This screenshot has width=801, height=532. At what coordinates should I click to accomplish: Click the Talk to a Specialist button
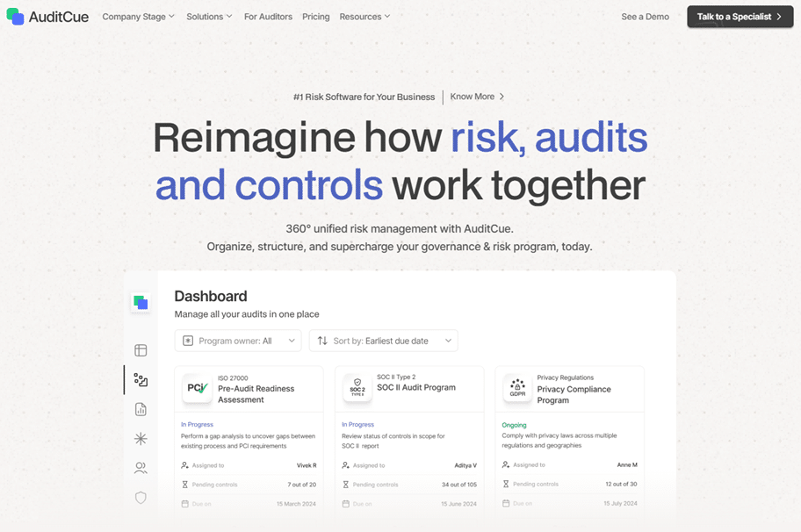point(740,17)
